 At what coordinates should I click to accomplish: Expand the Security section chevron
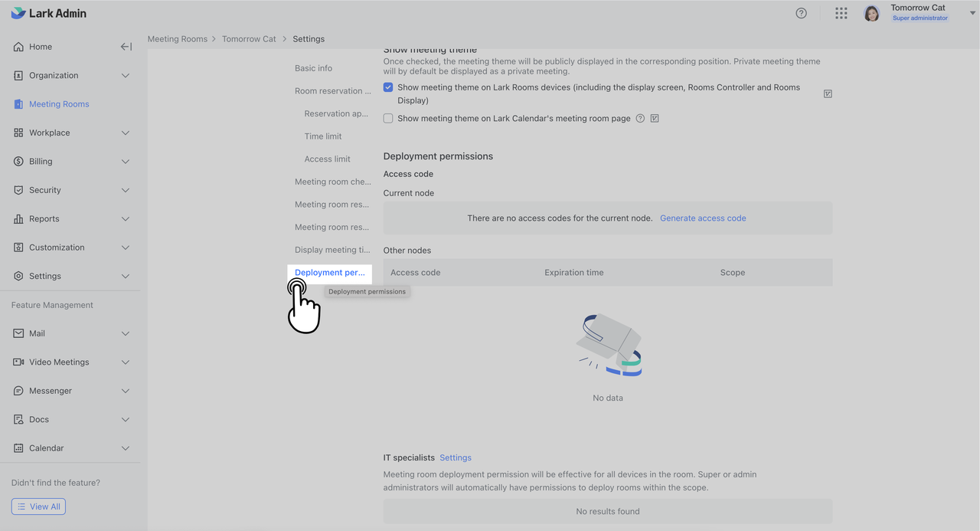tap(126, 190)
